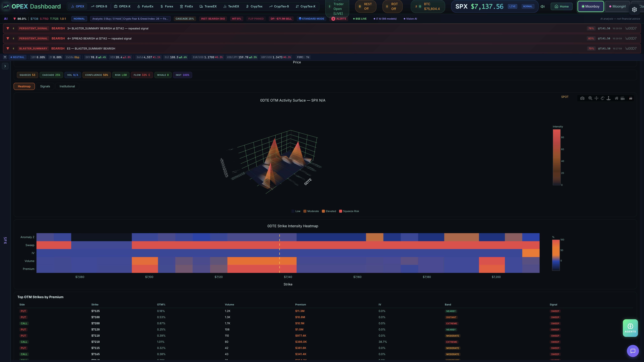Screen dimensions: 644x362
Task: Switch to the OPEX-X tab
Action: pyautogui.click(x=122, y=7)
